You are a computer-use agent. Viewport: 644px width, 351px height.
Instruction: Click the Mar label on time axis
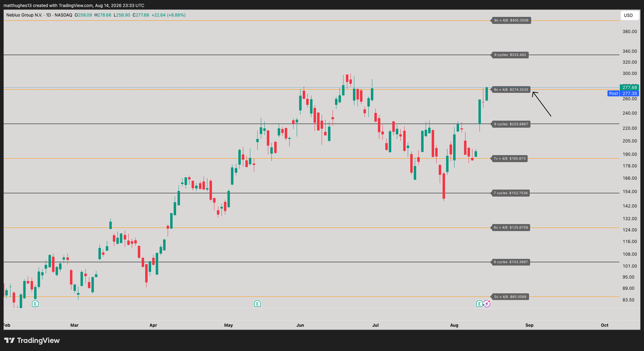[75, 325]
